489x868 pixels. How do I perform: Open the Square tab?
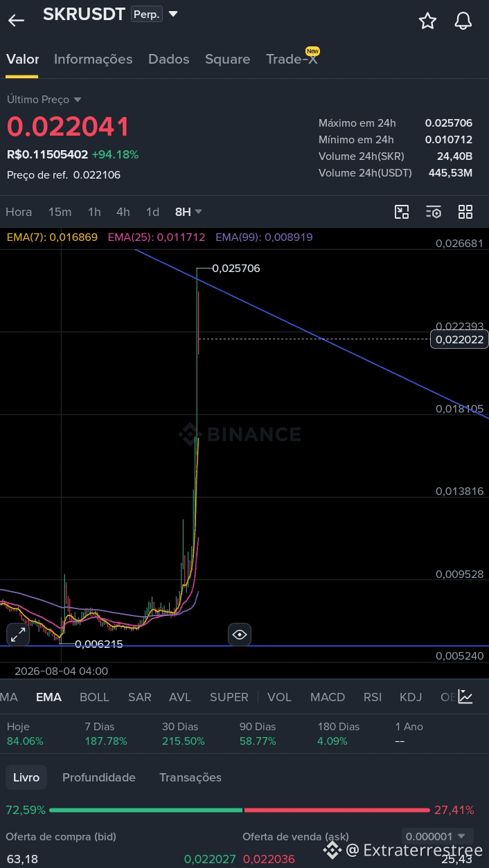(228, 59)
